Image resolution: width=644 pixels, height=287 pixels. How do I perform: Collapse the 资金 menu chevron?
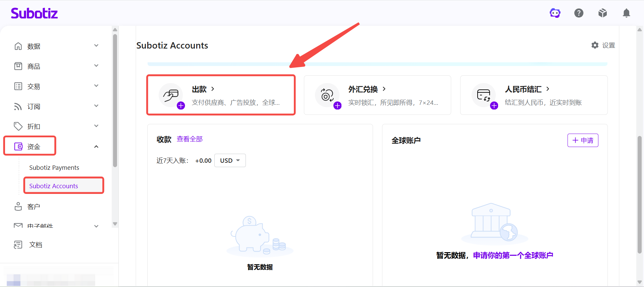pos(96,147)
